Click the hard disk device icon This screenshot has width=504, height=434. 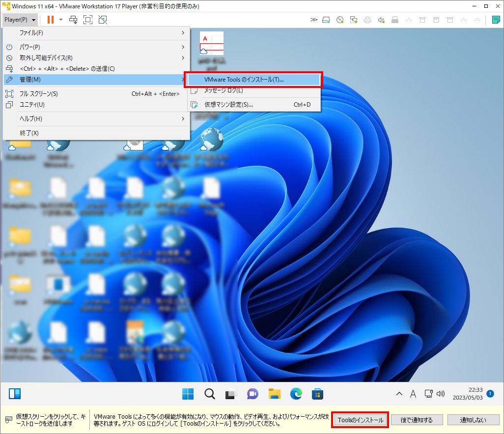coord(326,20)
